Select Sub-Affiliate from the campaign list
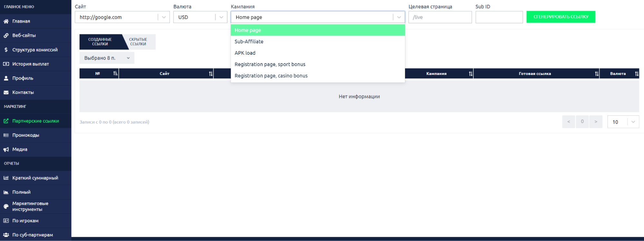644x241 pixels. 249,42
